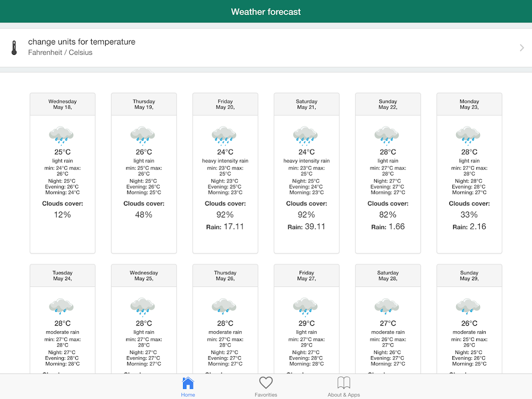Select the rain cloud icon for Saturday May 28
The width and height of the screenshot is (532, 399).
(387, 306)
